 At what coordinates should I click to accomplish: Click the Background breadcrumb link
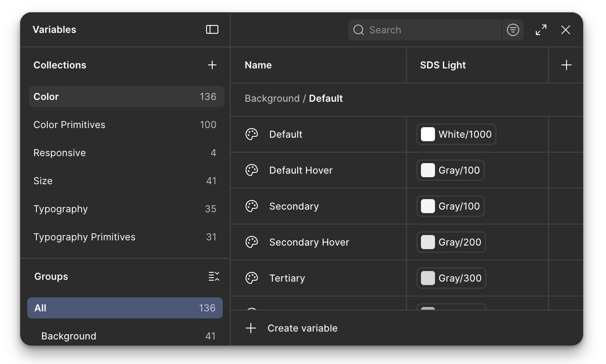tap(272, 98)
